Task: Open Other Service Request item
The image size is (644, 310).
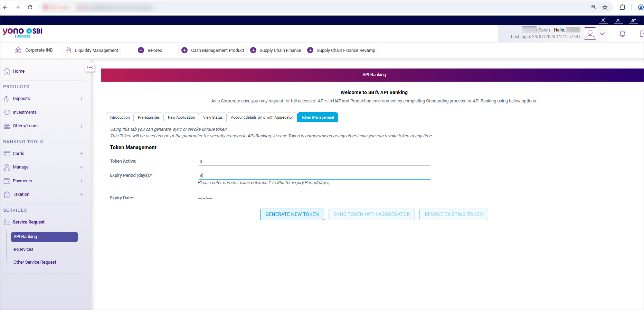Action: pyautogui.click(x=35, y=262)
